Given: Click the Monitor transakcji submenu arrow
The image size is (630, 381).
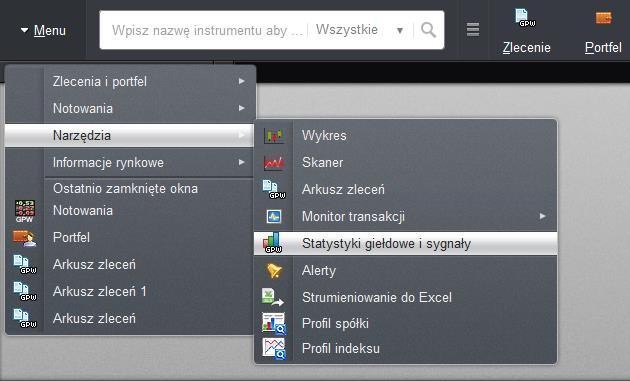Looking at the screenshot, I should 543,216.
